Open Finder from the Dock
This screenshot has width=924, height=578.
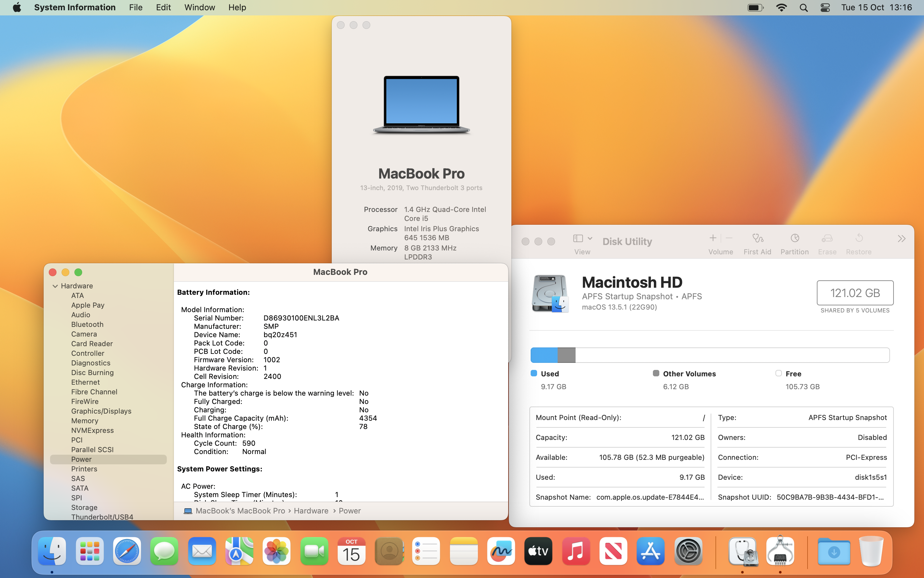click(52, 551)
